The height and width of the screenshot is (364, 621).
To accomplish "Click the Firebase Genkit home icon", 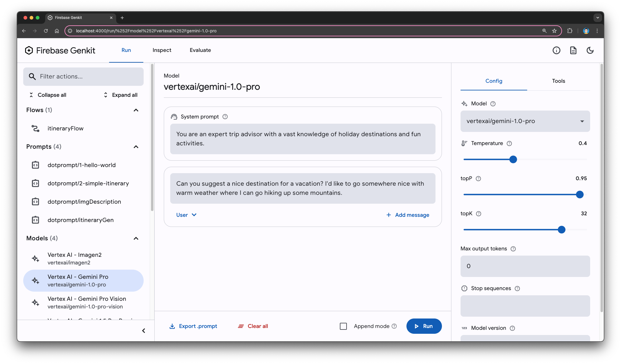I will 29,51.
